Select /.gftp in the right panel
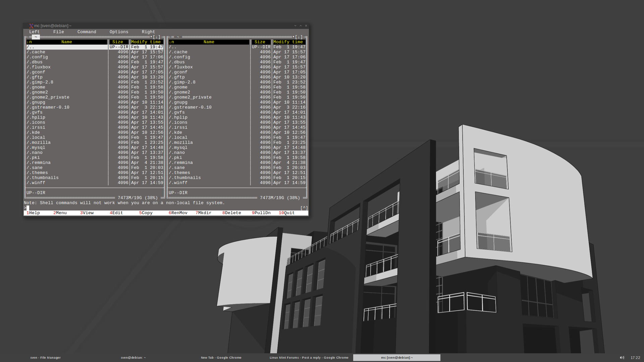Image resolution: width=644 pixels, height=362 pixels. 237,77
